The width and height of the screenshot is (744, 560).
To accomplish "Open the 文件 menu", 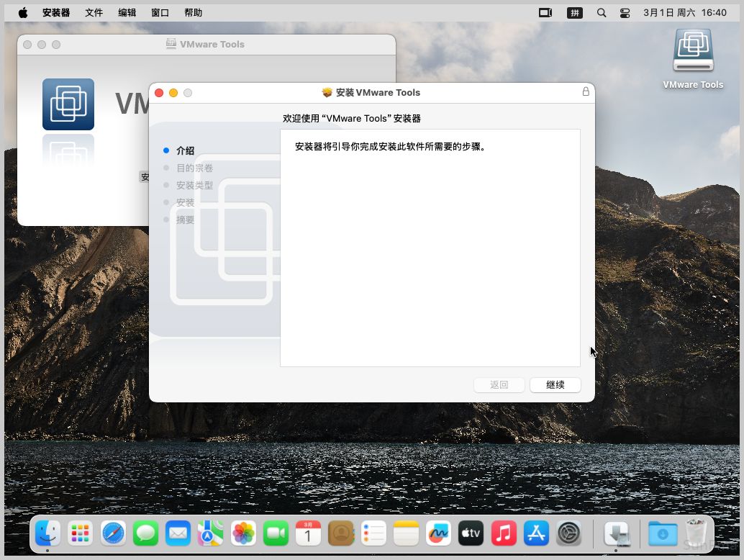I will click(x=94, y=13).
